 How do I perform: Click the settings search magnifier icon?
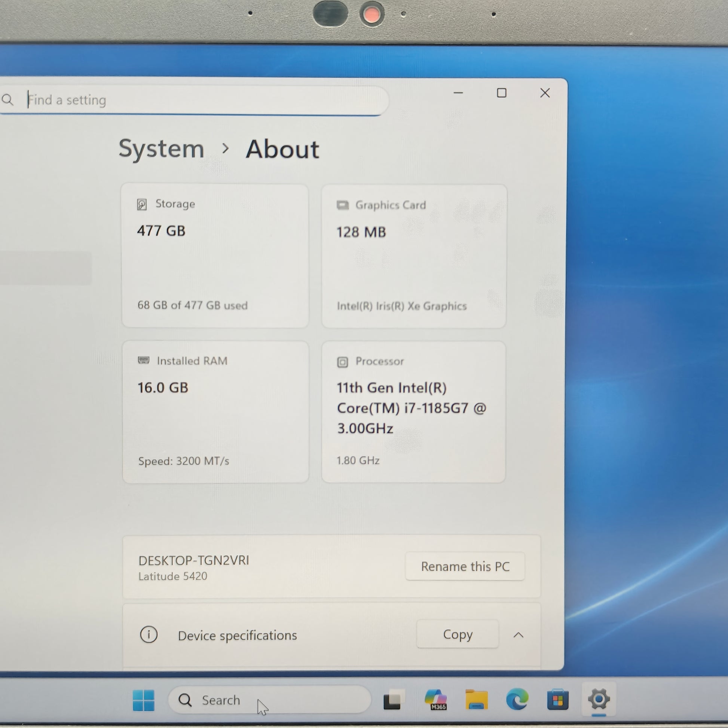tap(7, 100)
